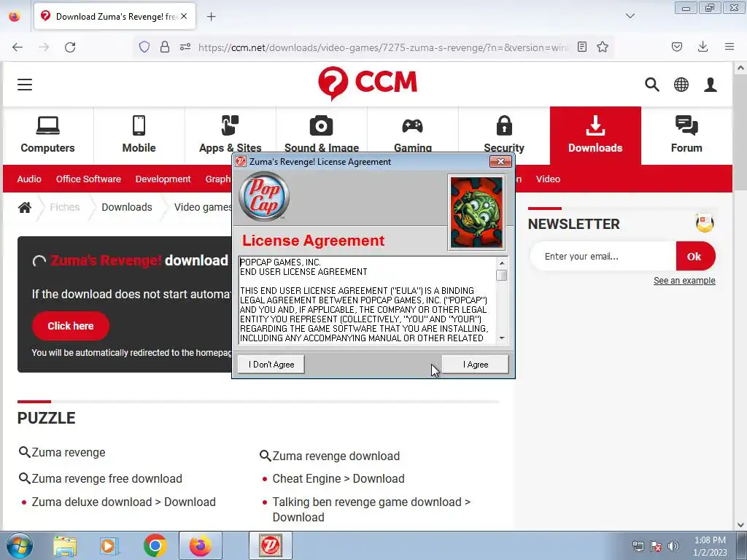Click the volume speaker tray icon
Viewport: 747px width, 560px height.
pyautogui.click(x=673, y=546)
